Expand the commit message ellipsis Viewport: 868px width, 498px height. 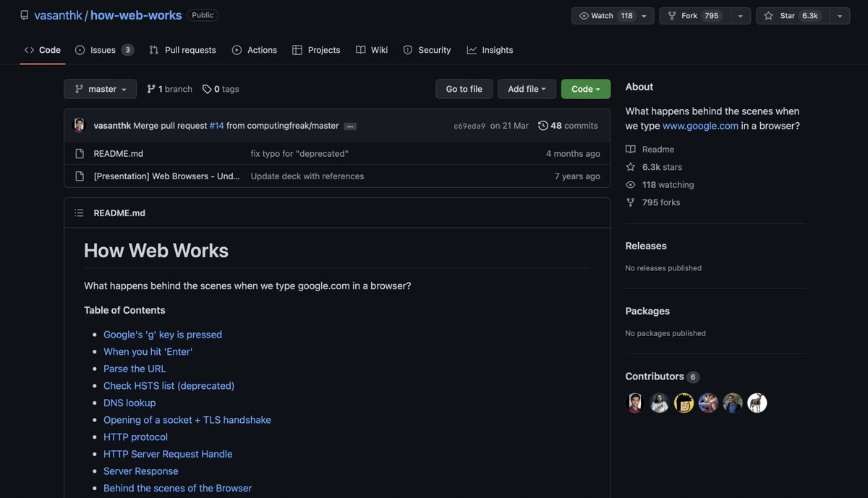tap(350, 126)
